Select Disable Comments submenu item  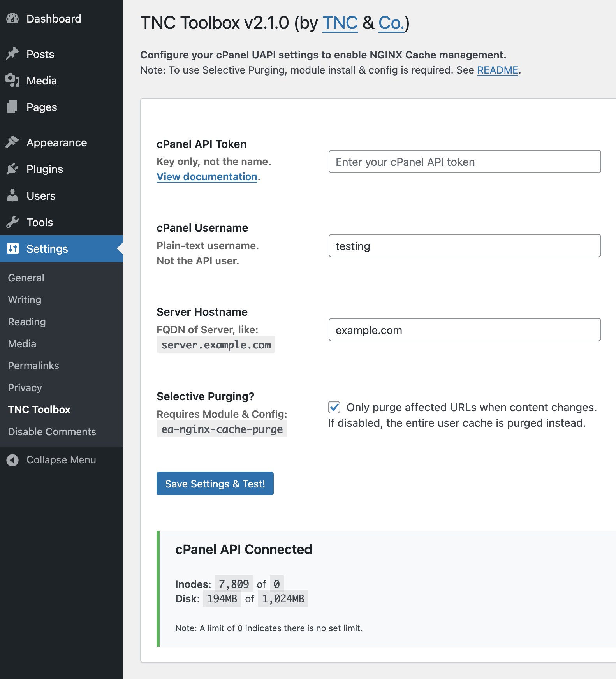(x=52, y=432)
